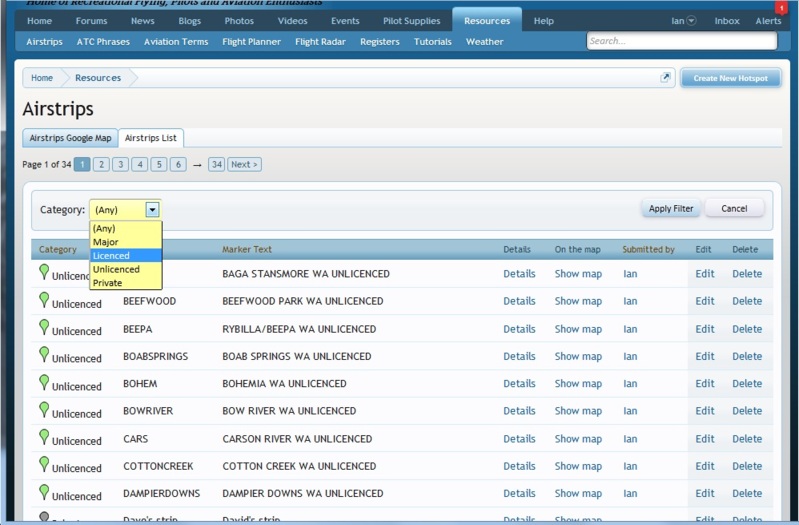
Task: Select the Airstrips List tab
Action: point(151,138)
